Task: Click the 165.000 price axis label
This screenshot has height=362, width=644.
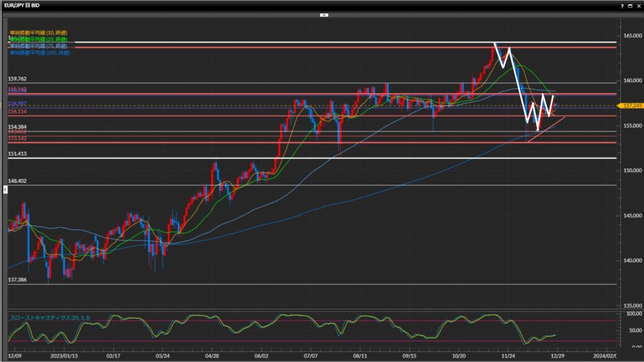Action: (x=630, y=36)
